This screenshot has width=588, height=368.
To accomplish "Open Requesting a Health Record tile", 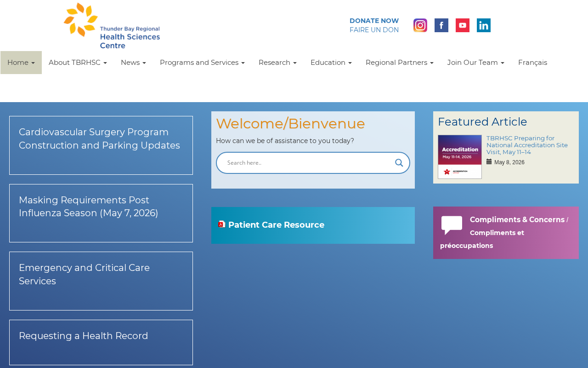I will (x=101, y=342).
